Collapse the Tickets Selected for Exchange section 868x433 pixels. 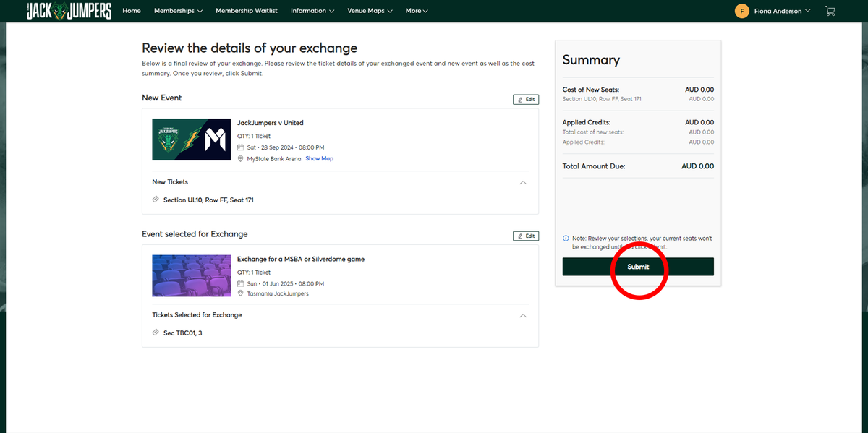pos(524,315)
